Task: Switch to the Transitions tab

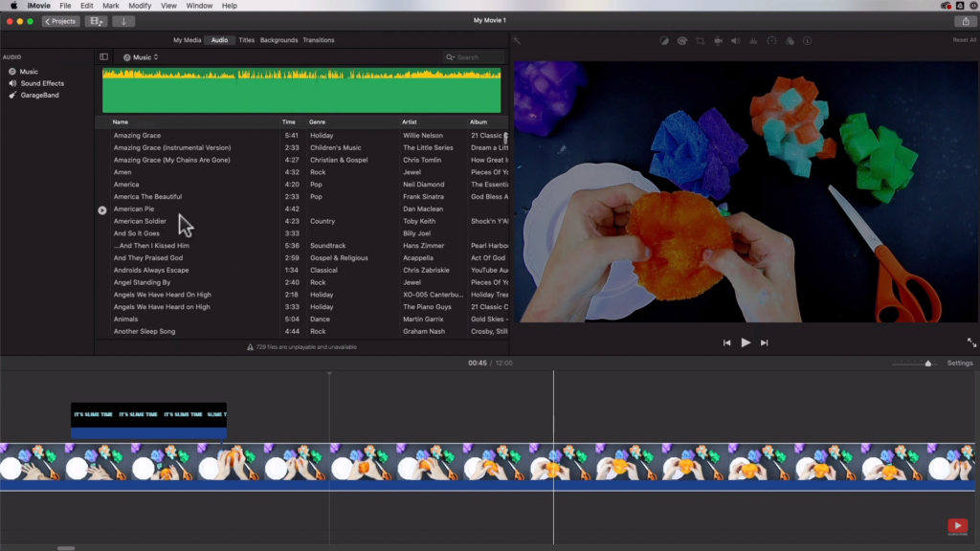Action: pyautogui.click(x=319, y=40)
